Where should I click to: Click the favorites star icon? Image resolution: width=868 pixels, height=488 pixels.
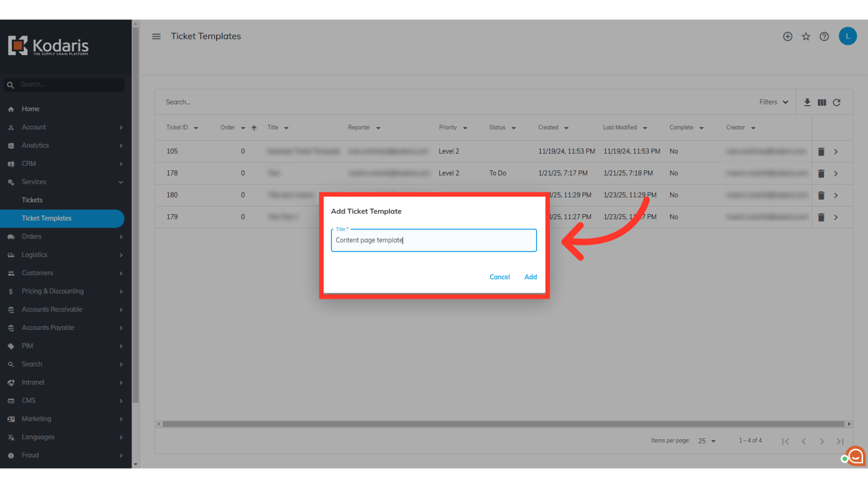[806, 37]
